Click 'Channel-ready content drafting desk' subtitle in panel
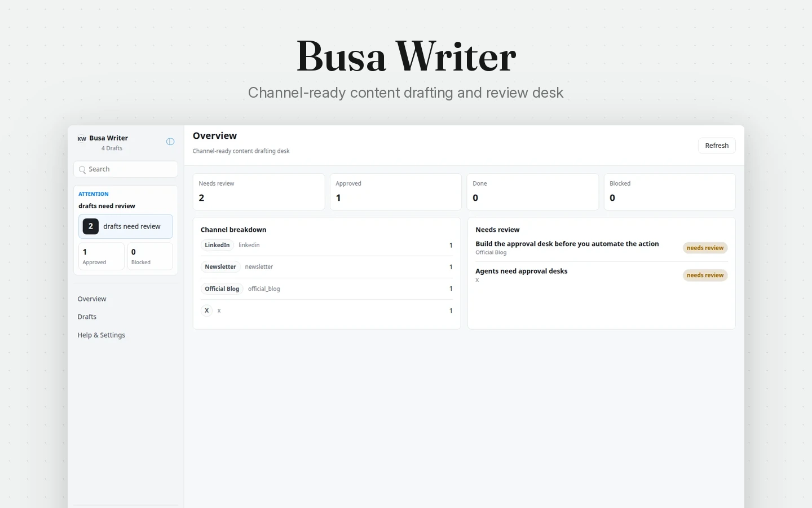The image size is (812, 508). [x=241, y=151]
